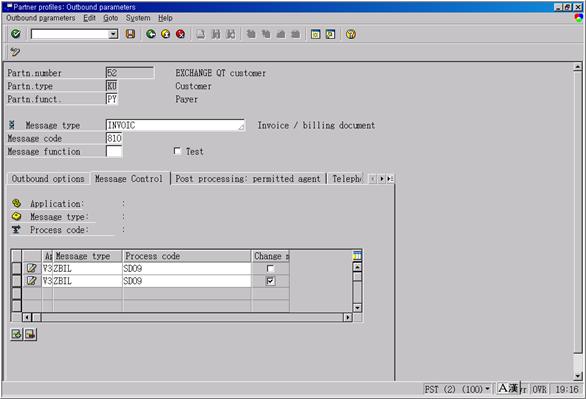Switch to the Message Control tab
This screenshot has height=399, width=586.
click(x=129, y=179)
